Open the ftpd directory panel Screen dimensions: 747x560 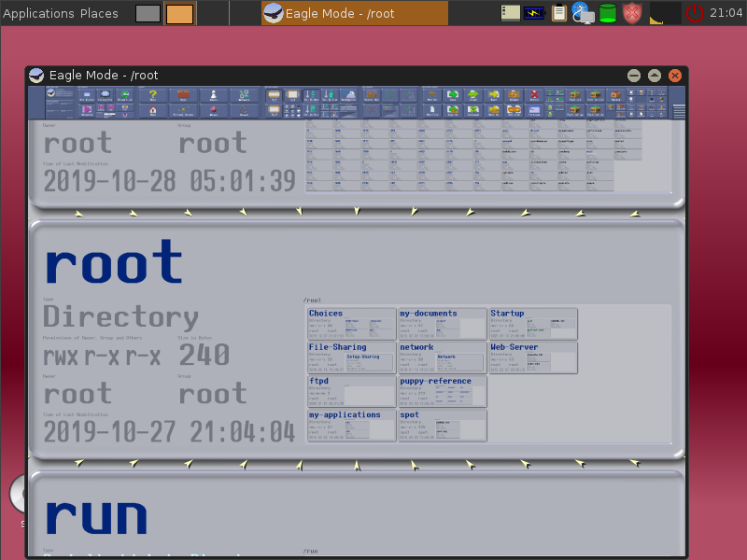click(x=352, y=391)
